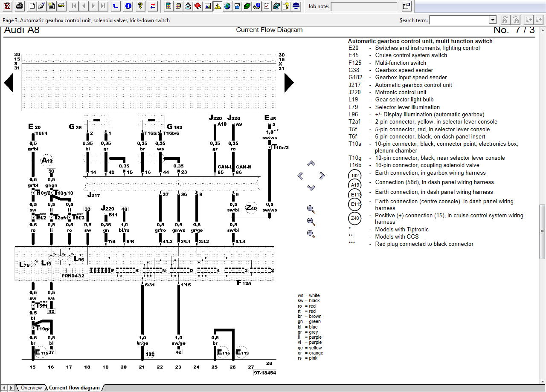
Task: Click the green box icon
Action: click(x=247, y=6)
